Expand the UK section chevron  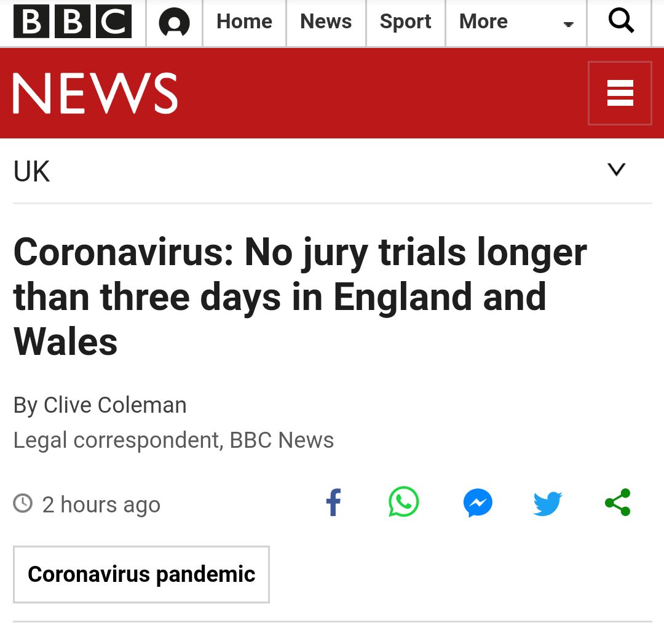coord(616,170)
